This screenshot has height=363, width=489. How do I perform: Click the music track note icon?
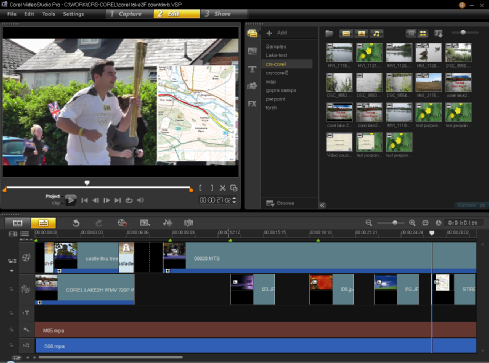coord(26,345)
